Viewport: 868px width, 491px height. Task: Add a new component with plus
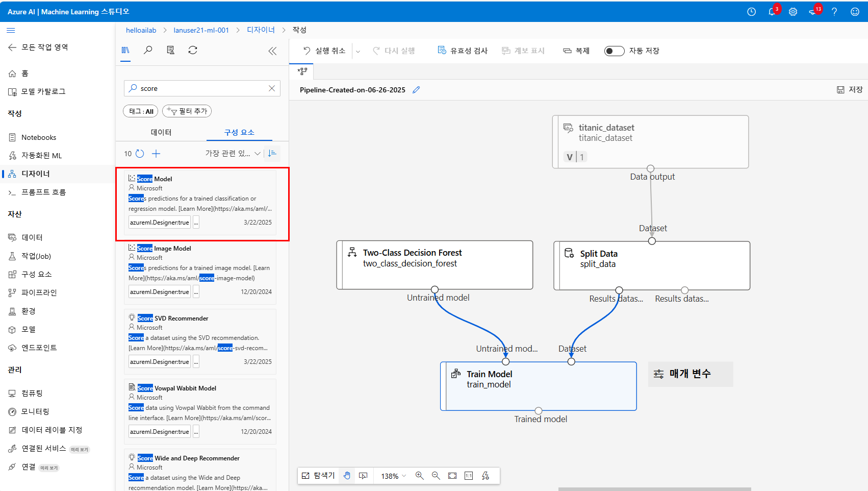[x=156, y=154]
